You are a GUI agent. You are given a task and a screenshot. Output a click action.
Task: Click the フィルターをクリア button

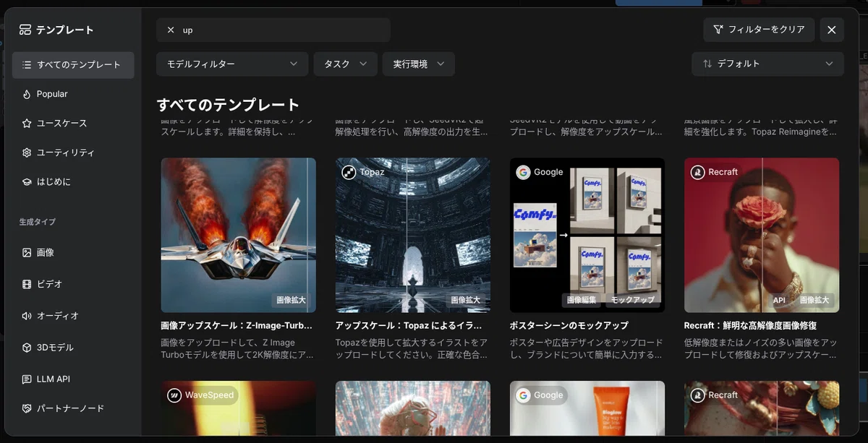[x=759, y=30]
